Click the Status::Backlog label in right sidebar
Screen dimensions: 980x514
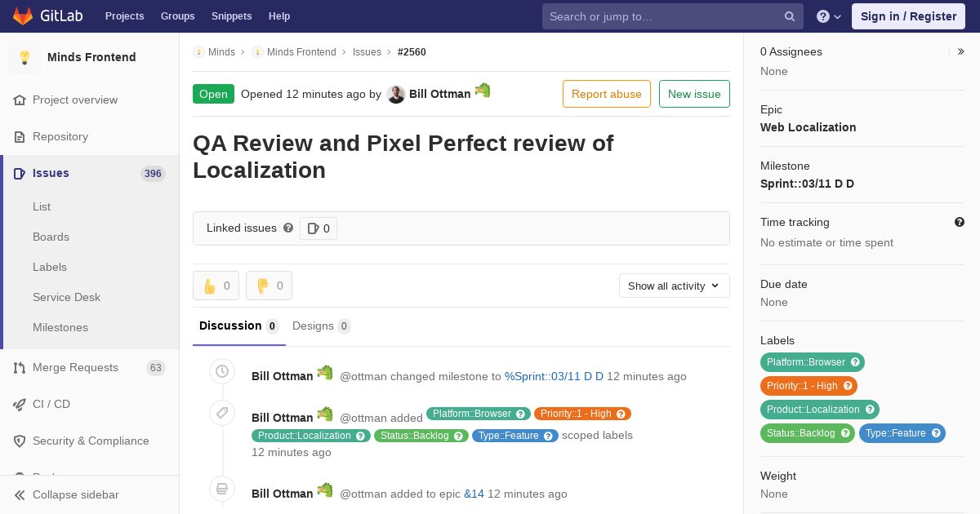pos(800,433)
